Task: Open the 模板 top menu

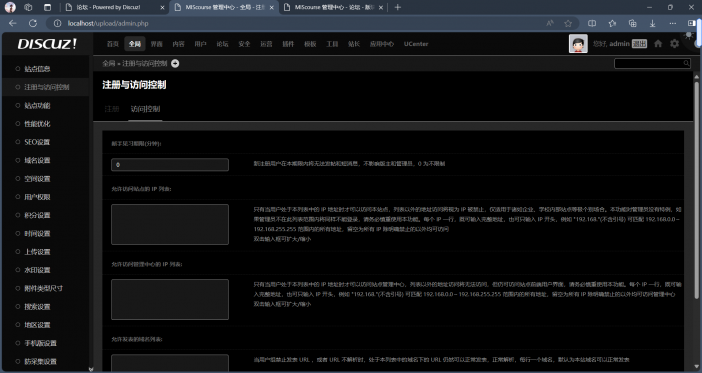Action: coord(310,44)
